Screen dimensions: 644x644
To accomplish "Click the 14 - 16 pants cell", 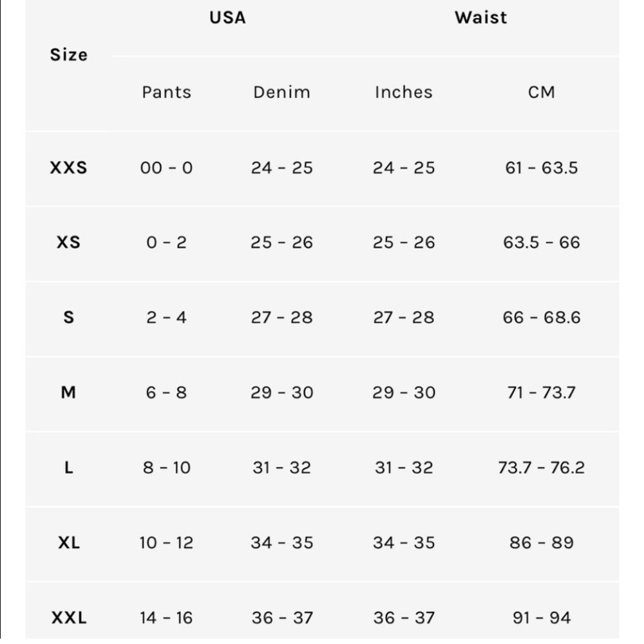I will 166,618.
